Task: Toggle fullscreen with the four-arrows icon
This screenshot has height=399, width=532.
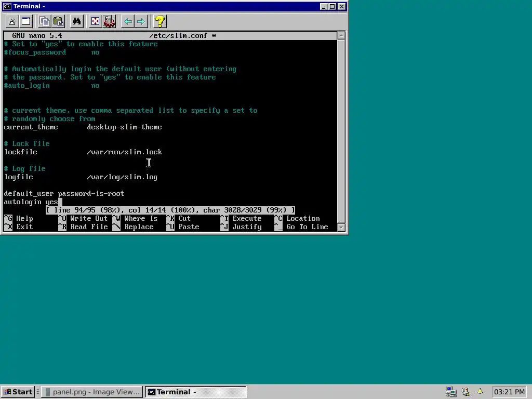Action: coord(96,22)
